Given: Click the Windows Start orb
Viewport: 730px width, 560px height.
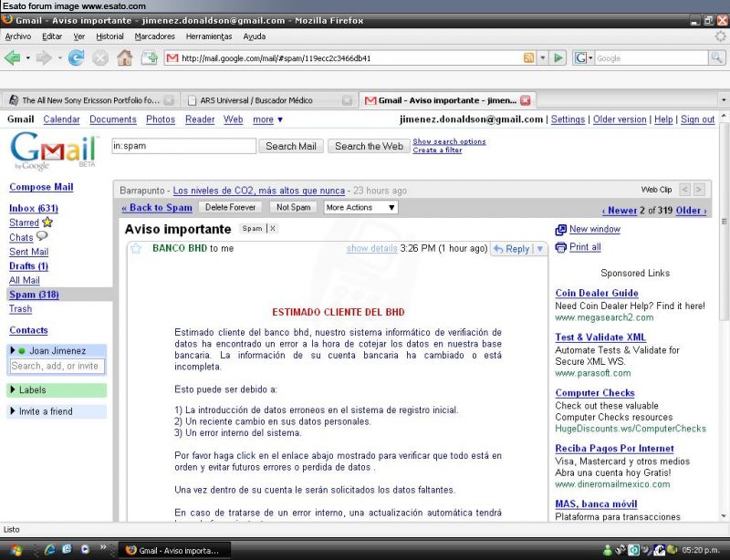Looking at the screenshot, I should click(x=15, y=550).
